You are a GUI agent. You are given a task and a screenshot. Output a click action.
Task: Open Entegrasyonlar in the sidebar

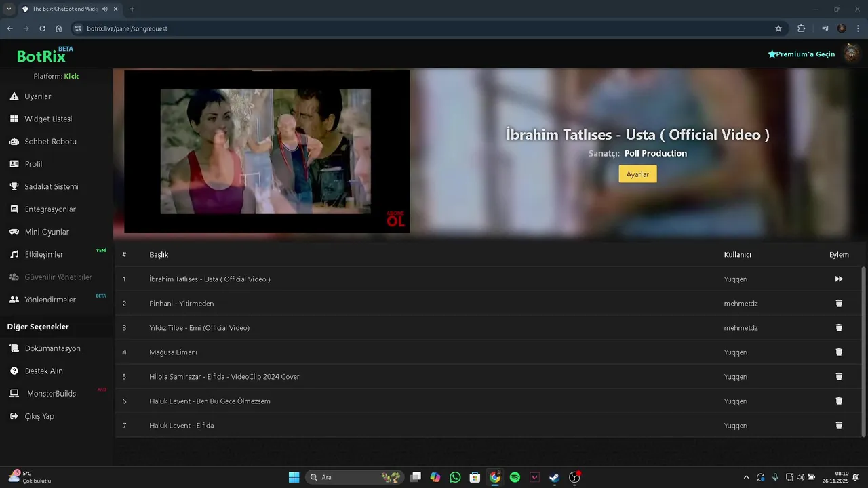click(x=50, y=209)
